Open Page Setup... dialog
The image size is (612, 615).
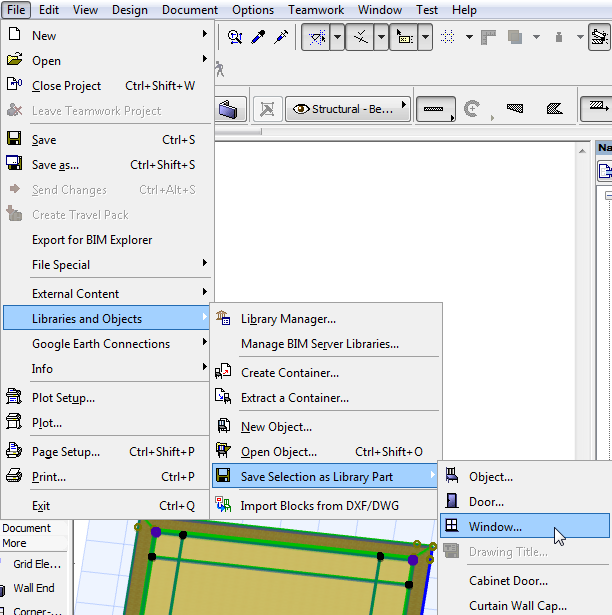click(107, 452)
